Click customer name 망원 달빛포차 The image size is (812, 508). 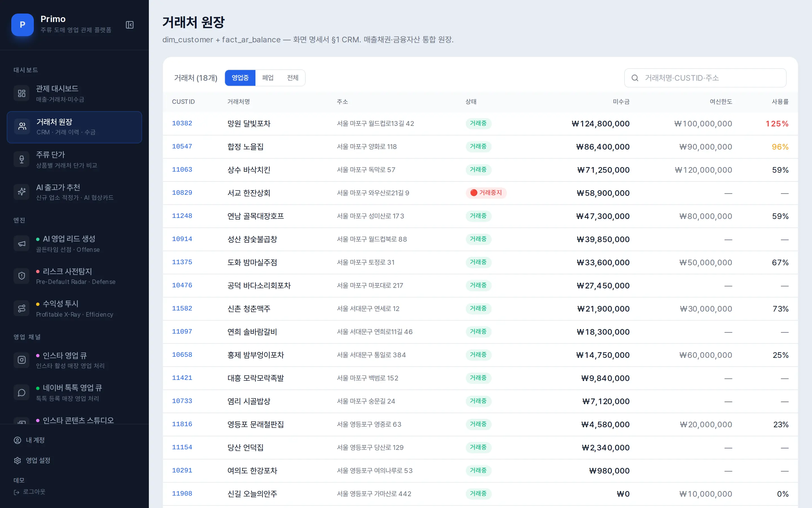click(x=249, y=124)
